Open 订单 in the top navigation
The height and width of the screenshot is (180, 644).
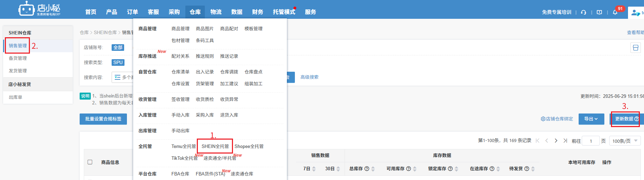coord(132,12)
